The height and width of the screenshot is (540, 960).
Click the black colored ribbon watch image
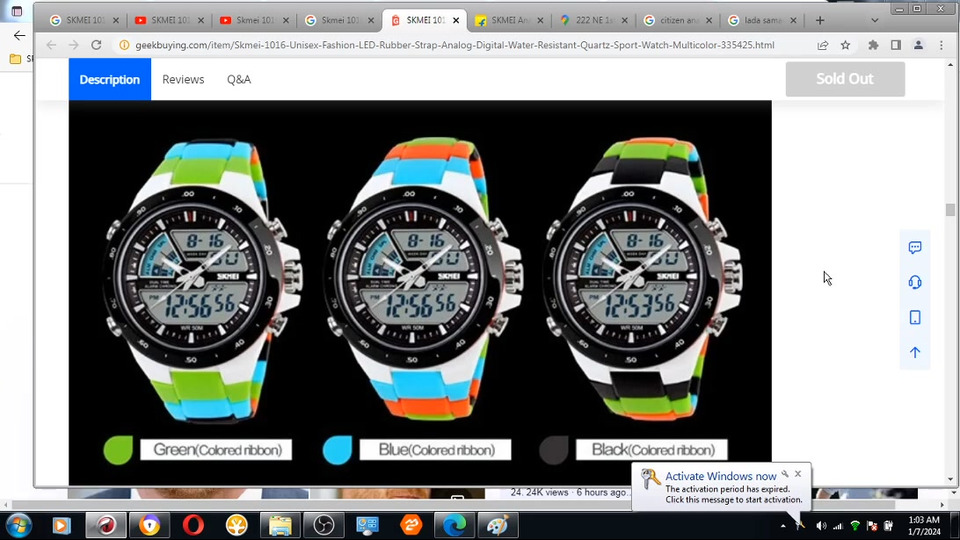[x=642, y=279]
